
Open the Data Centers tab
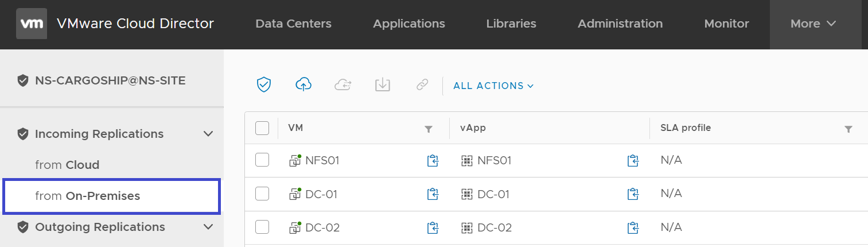point(293,24)
